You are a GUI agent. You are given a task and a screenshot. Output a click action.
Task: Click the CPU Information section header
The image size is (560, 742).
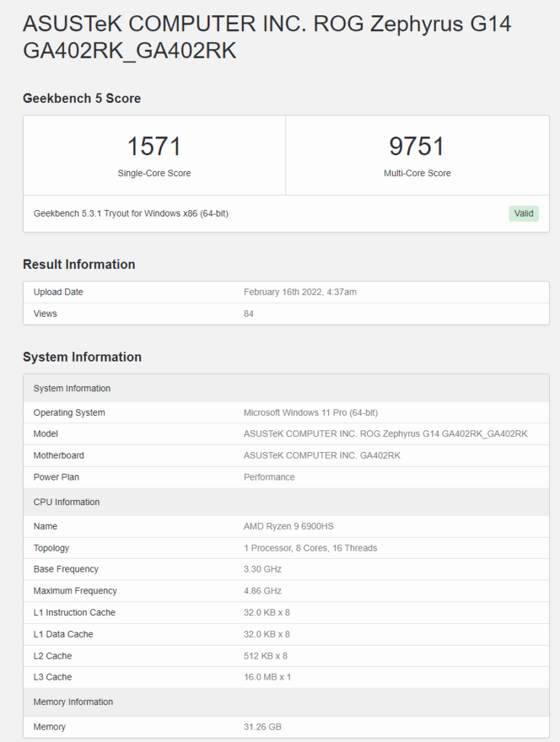(x=287, y=502)
